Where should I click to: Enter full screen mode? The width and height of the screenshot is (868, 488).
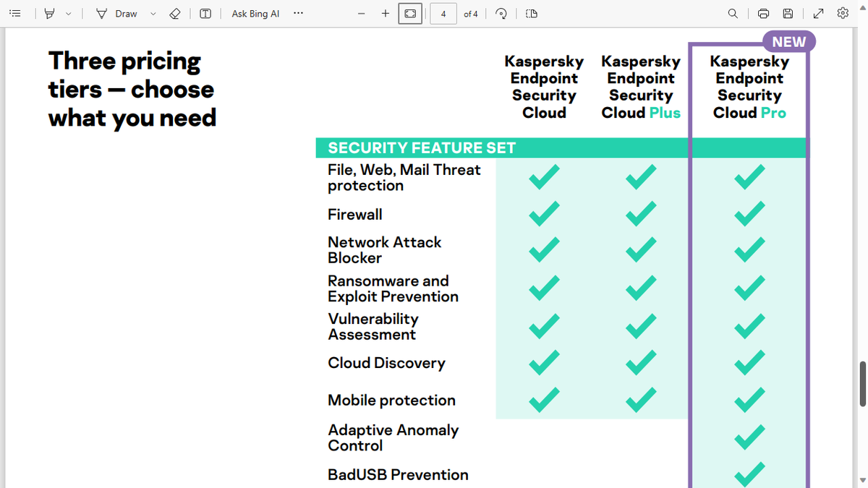coord(817,13)
